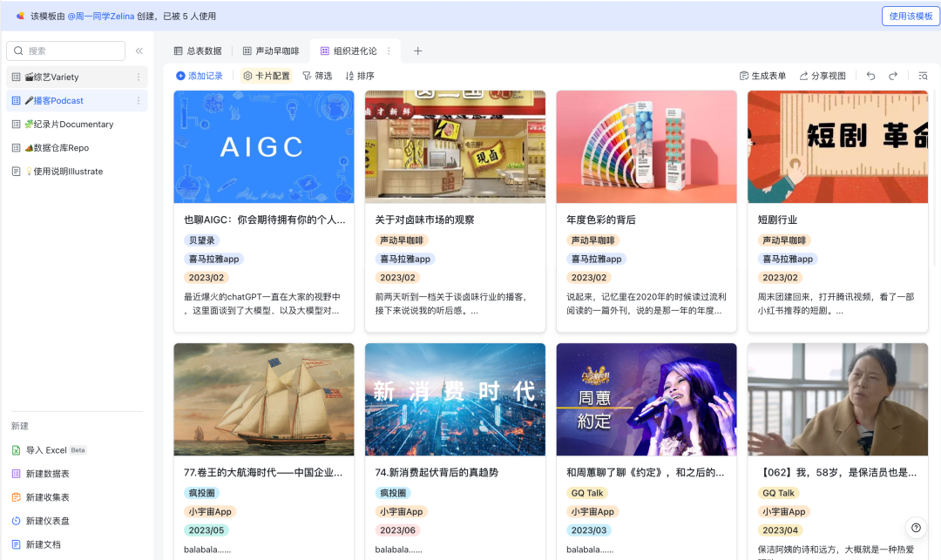Click the 新建文档 icon
Image resolution: width=941 pixels, height=560 pixels.
(x=17, y=544)
